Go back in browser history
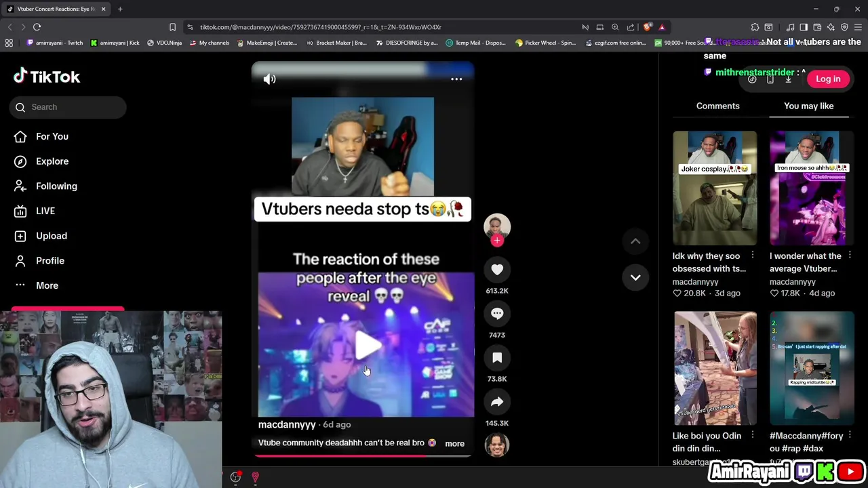The height and width of the screenshot is (488, 868). pyautogui.click(x=9, y=27)
